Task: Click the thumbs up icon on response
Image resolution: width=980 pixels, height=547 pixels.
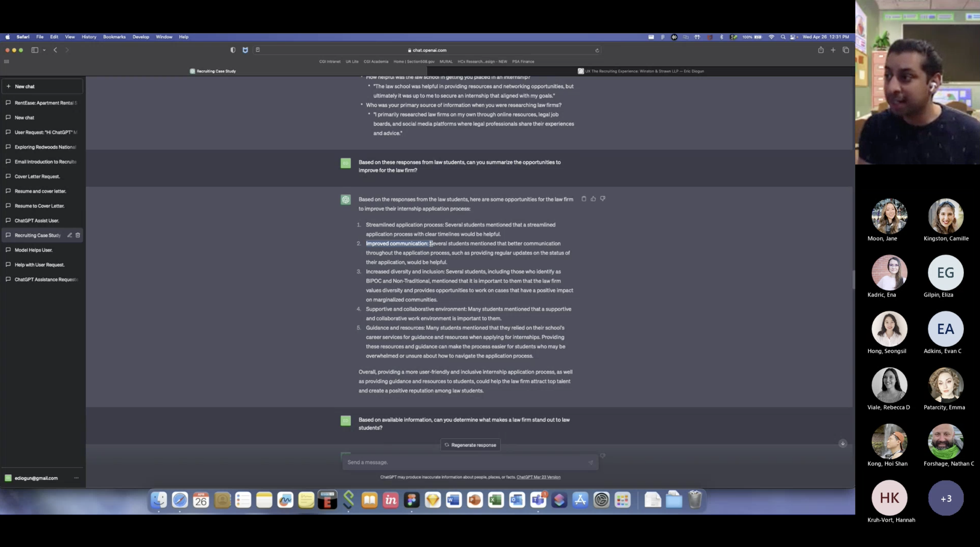Action: click(593, 199)
